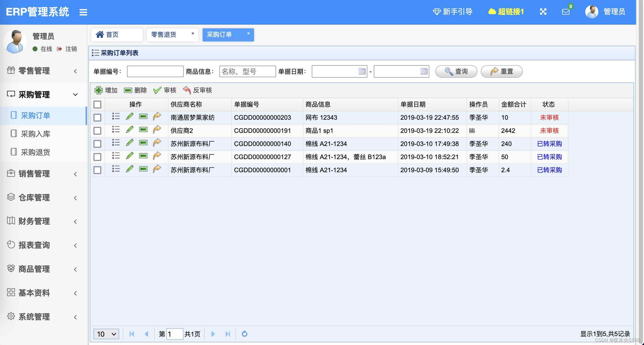Toggle the select-all checkbox in the table header
644x345 pixels.
tap(97, 104)
